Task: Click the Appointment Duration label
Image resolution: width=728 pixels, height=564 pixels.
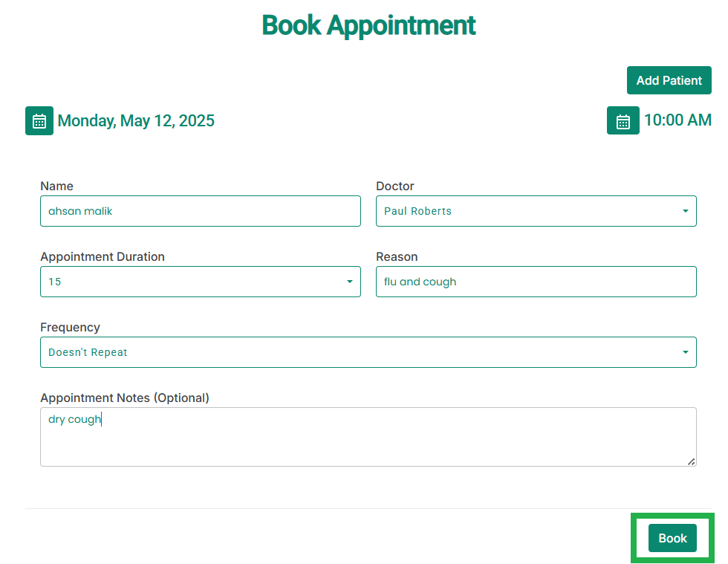Action: point(103,256)
